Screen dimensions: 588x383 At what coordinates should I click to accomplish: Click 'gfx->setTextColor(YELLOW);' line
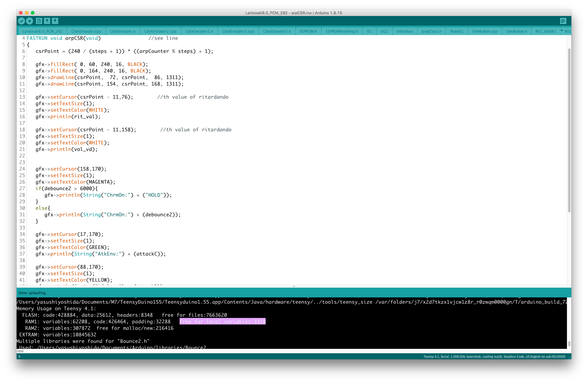(x=74, y=280)
